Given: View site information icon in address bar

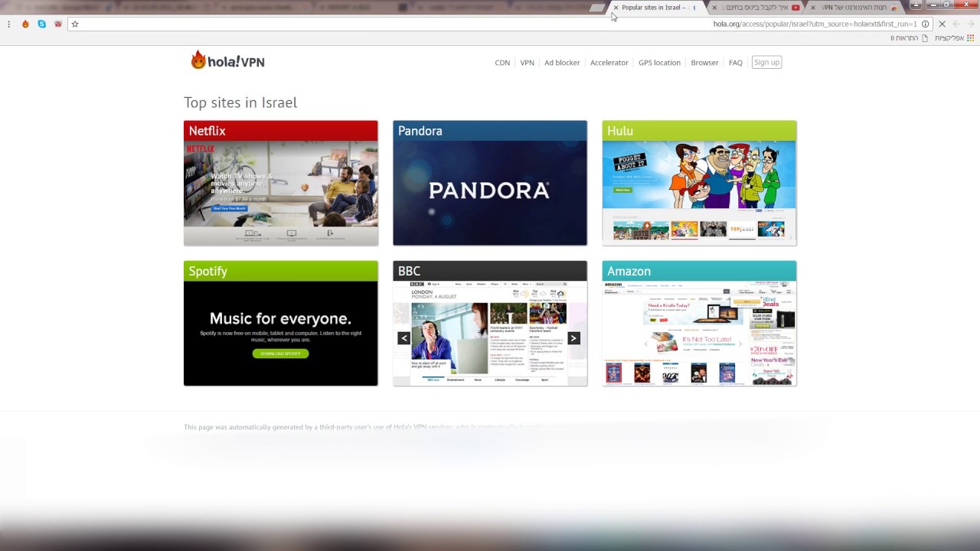Looking at the screenshot, I should (x=925, y=24).
